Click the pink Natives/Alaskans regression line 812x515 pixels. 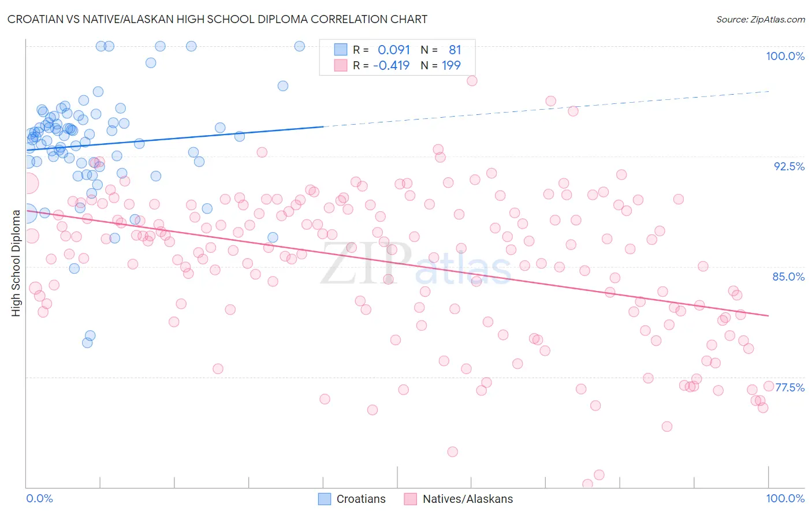coord(397,264)
